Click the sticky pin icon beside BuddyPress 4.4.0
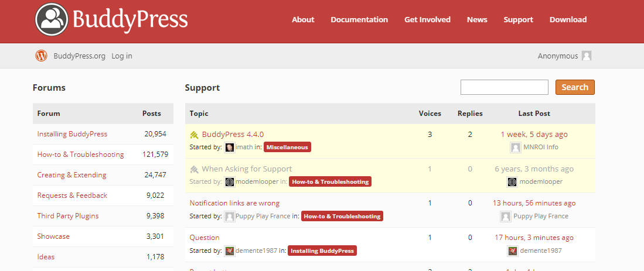 click(x=195, y=135)
